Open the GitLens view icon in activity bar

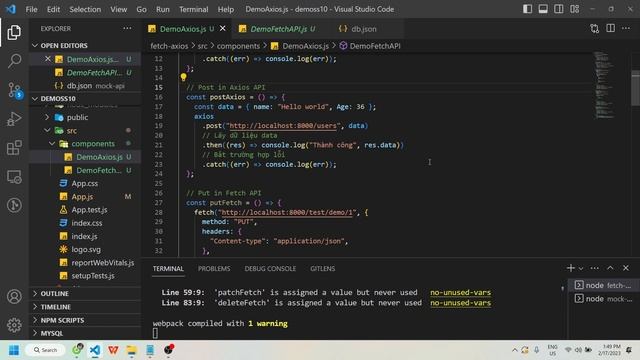pyautogui.click(x=14, y=205)
